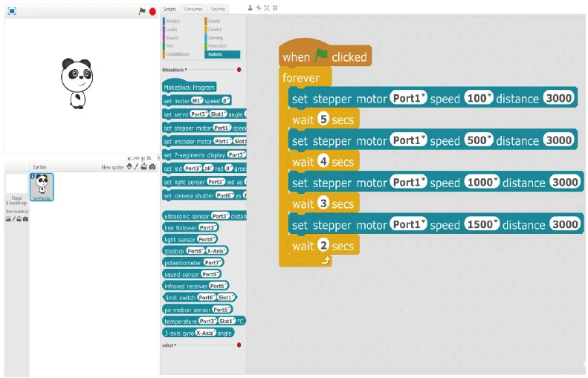Open the Looks block category
This screenshot has width=588, height=378.
pos(172,30)
